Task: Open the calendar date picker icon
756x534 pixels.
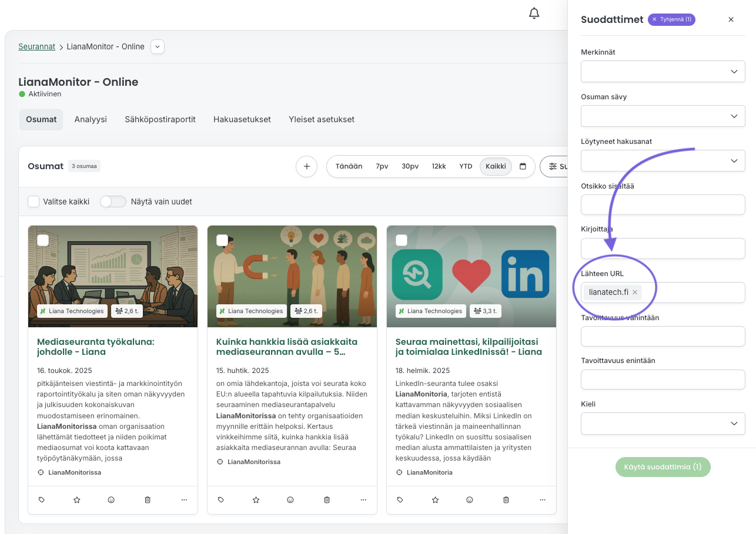Action: click(523, 166)
